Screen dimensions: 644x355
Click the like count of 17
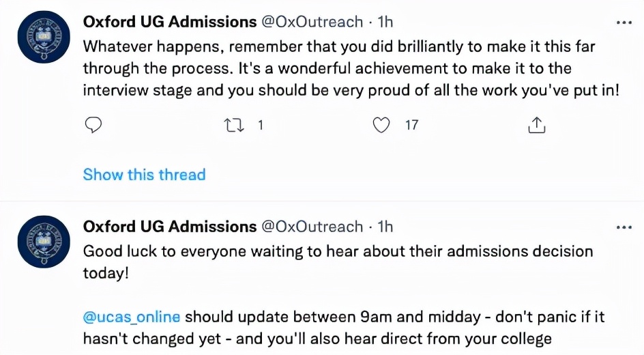point(411,126)
